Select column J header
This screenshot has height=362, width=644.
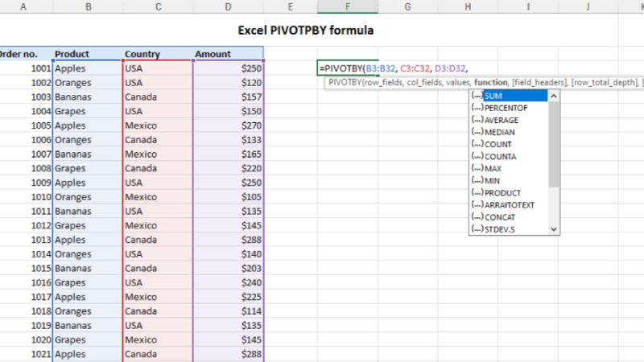click(x=588, y=6)
